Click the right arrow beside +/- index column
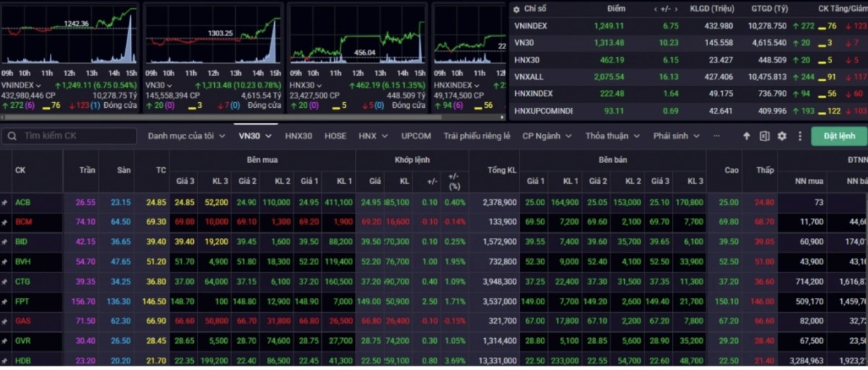 click(x=678, y=9)
